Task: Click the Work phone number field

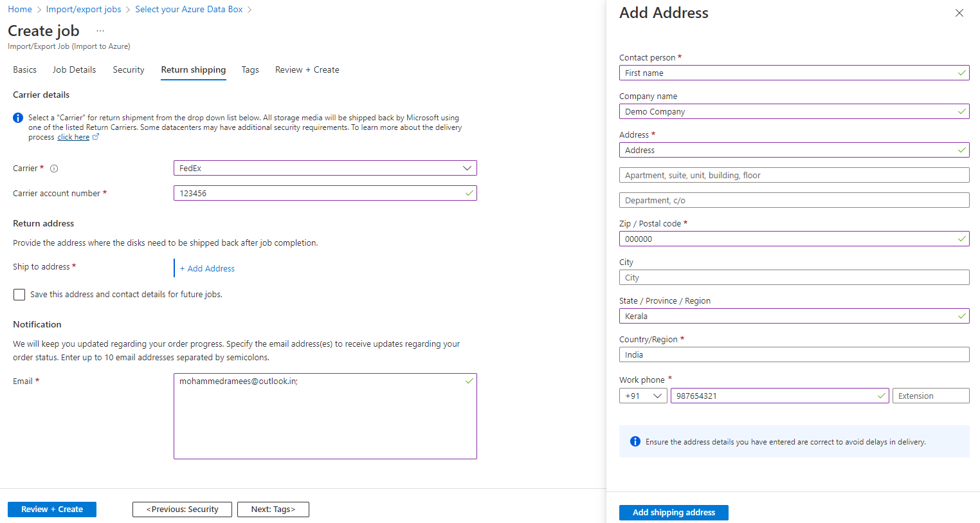Action: click(x=780, y=396)
